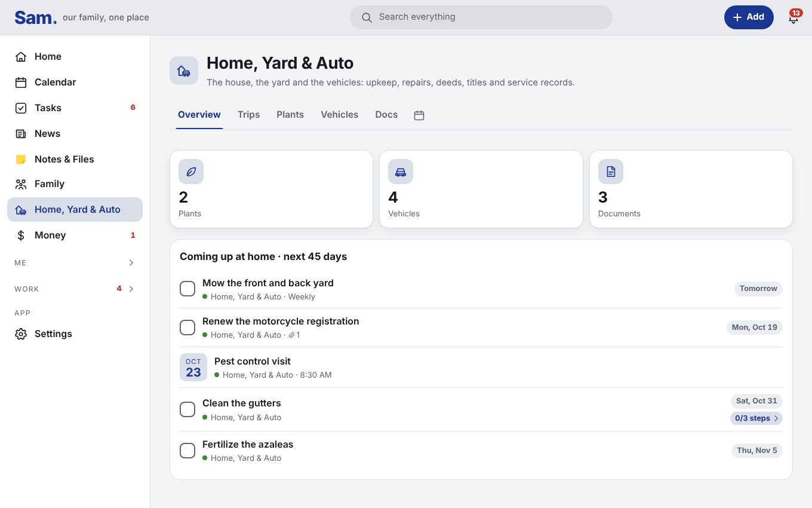Click the Mon, Oct 19 due date
Viewport: 812px width, 508px height.
pos(755,328)
